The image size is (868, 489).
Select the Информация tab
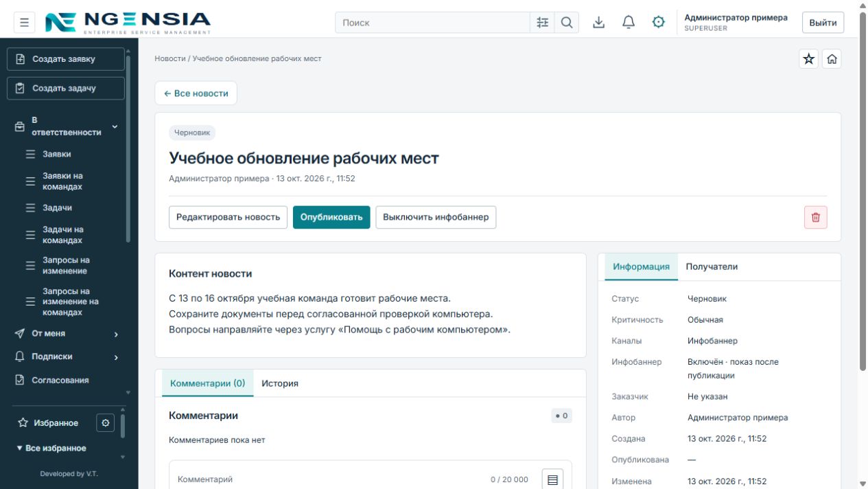(x=641, y=266)
